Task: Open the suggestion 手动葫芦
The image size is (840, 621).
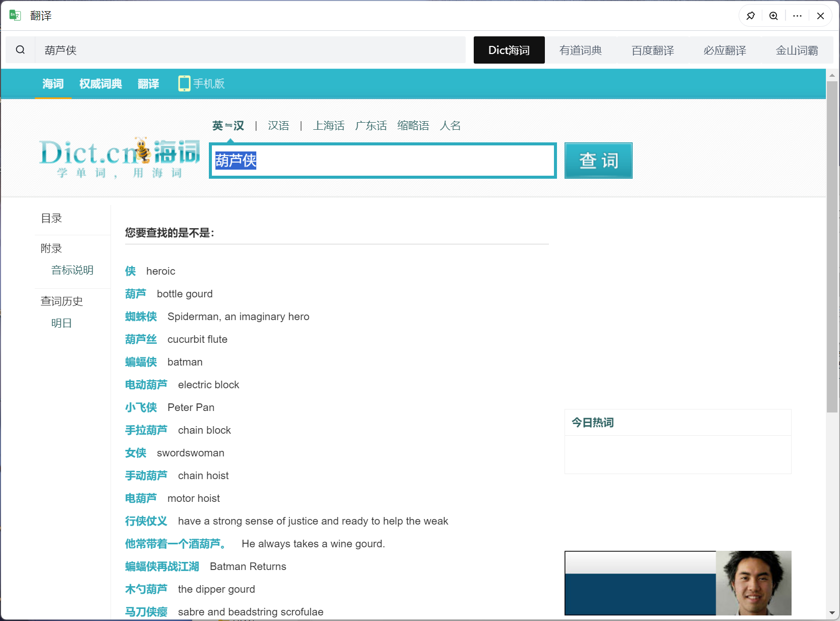Action: (146, 476)
